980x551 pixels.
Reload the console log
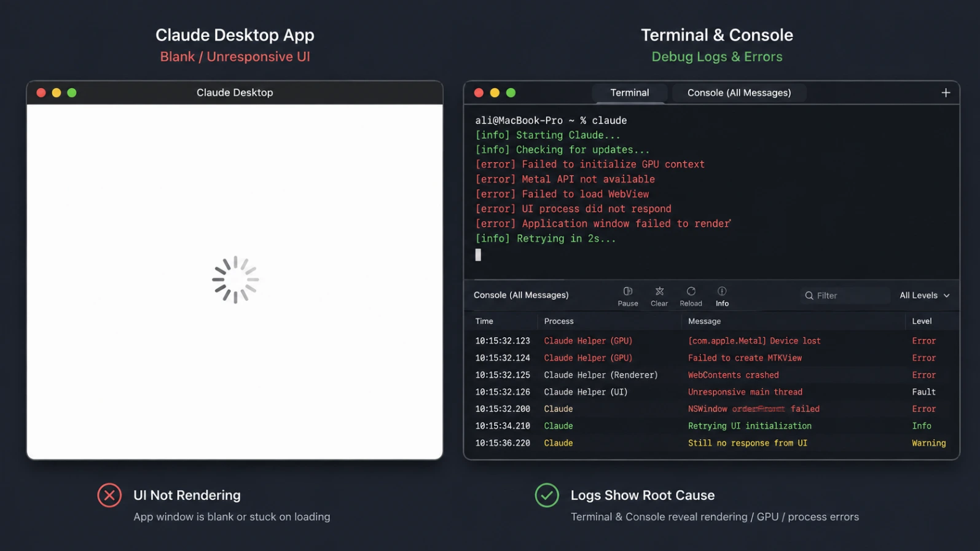[x=691, y=296]
